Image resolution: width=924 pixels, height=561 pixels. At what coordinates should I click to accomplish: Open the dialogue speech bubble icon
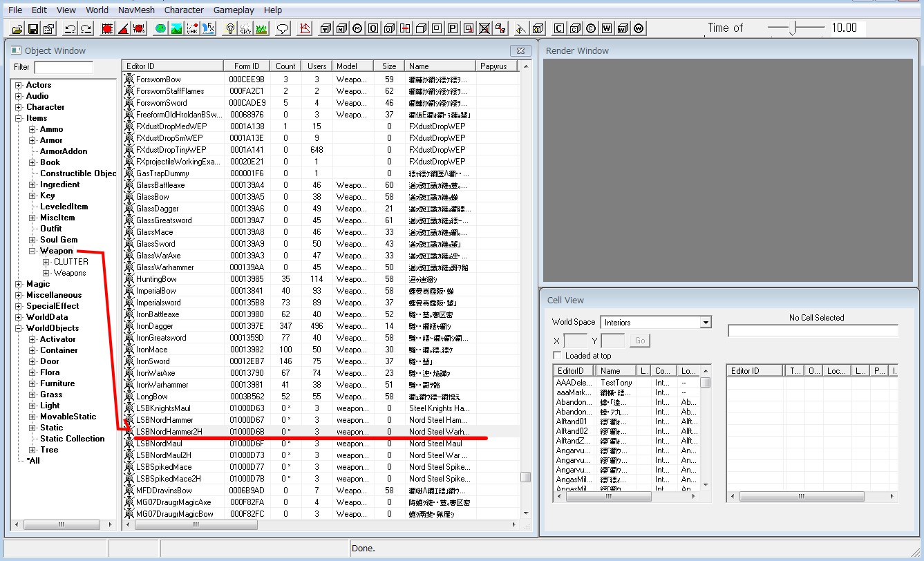point(283,28)
